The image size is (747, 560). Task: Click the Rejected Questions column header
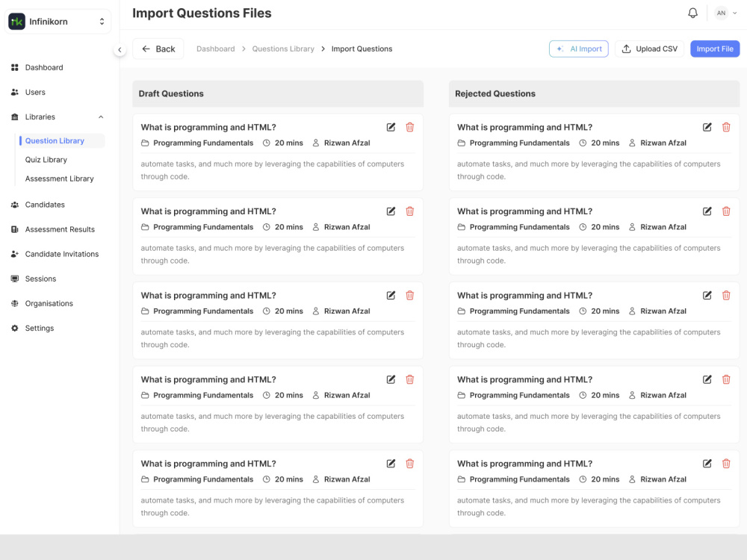tap(594, 94)
